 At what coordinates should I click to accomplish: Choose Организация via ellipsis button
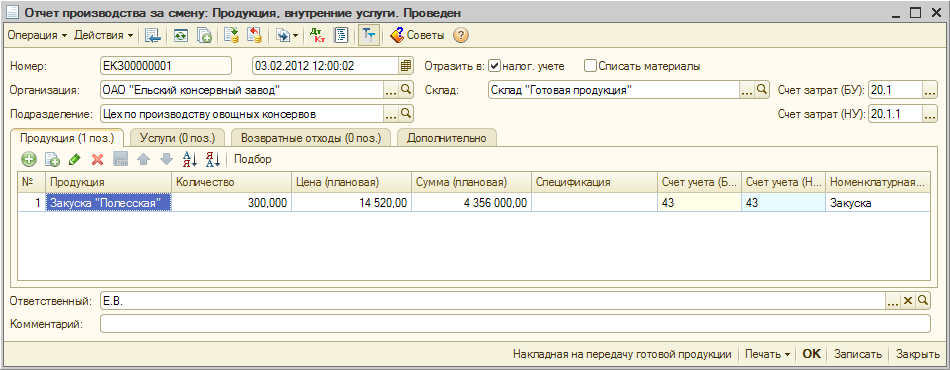click(391, 90)
